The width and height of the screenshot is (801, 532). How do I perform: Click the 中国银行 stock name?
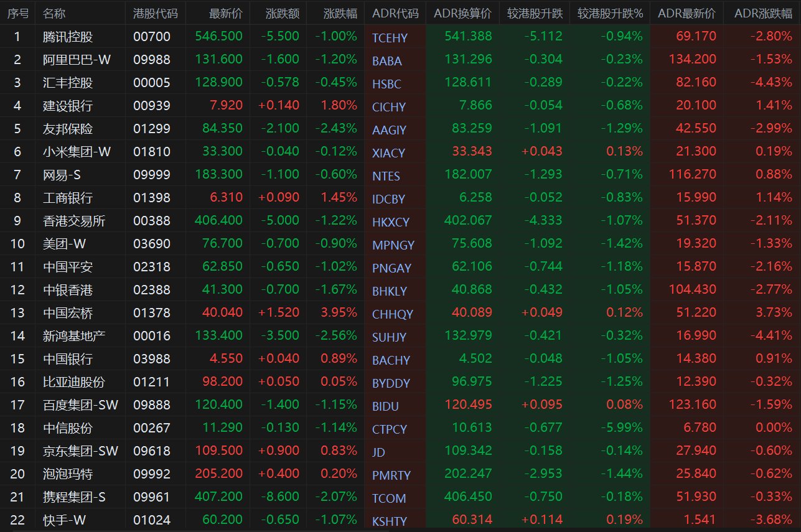click(x=68, y=359)
